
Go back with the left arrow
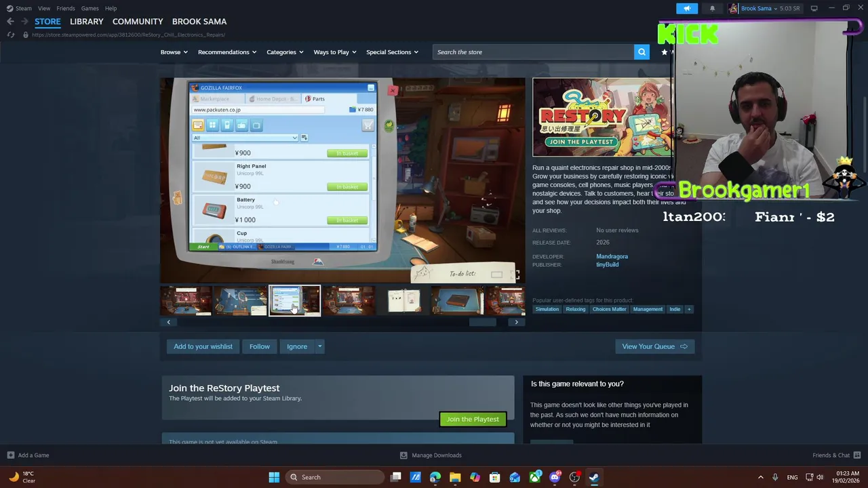click(x=10, y=22)
